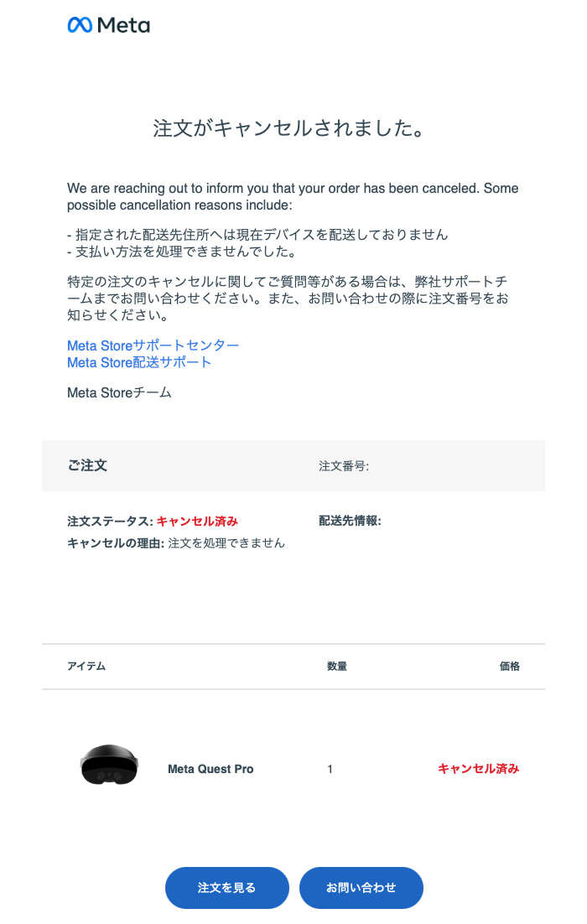Viewport: 587px width, 924px height.
Task: Click the お問い合わせ button
Action: pos(361,887)
